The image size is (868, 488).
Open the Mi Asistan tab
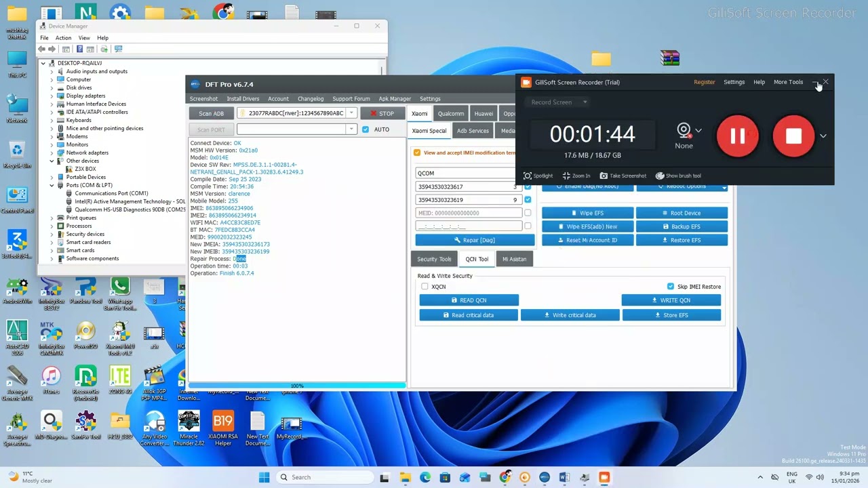pyautogui.click(x=514, y=259)
